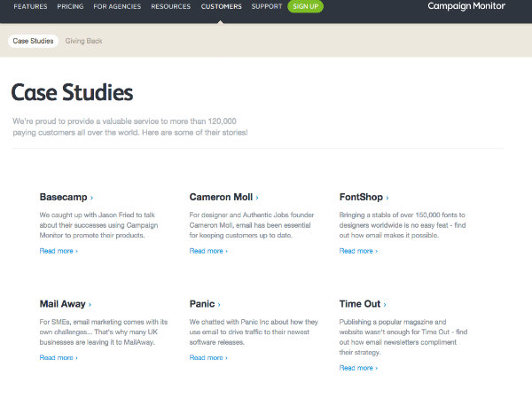Click Read more under Cameron Moll
Viewport: 532px width, 406px height.
coord(208,251)
